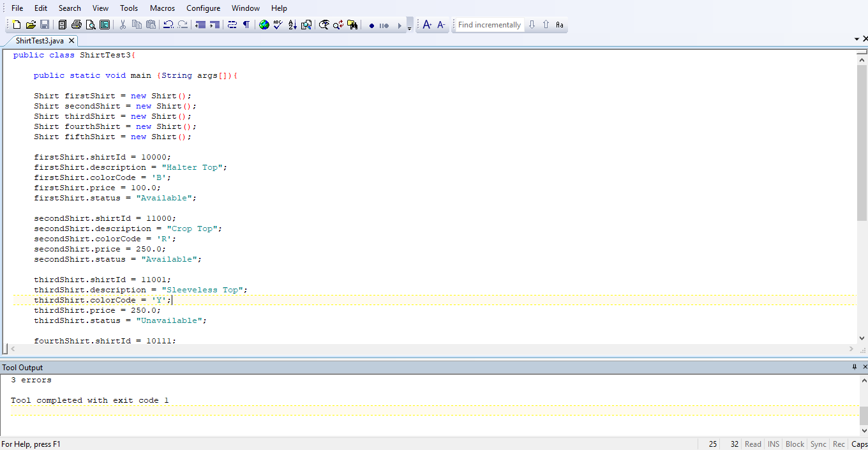View the file in a web browser
This screenshot has width=868, height=450.
(x=264, y=24)
